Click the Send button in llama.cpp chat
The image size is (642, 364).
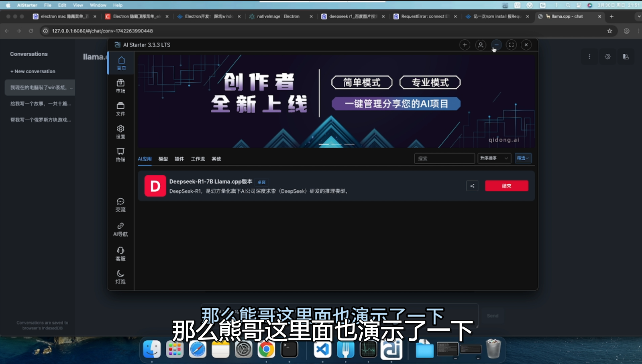pos(493,316)
